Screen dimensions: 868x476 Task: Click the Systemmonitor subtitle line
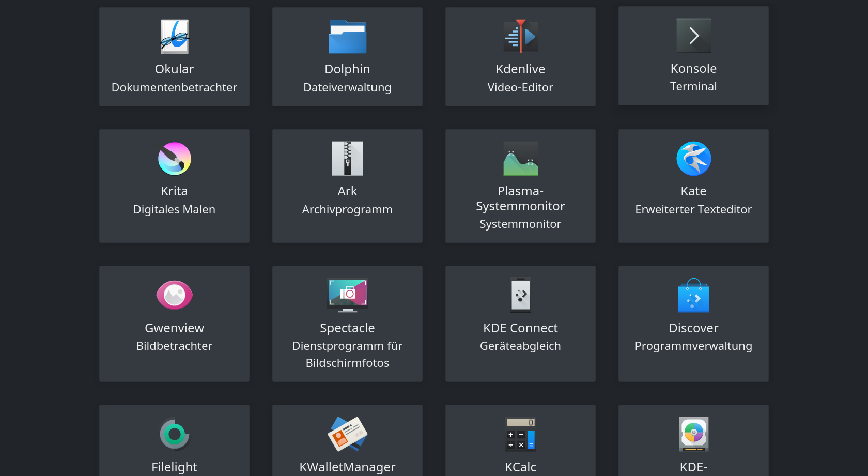tap(521, 224)
